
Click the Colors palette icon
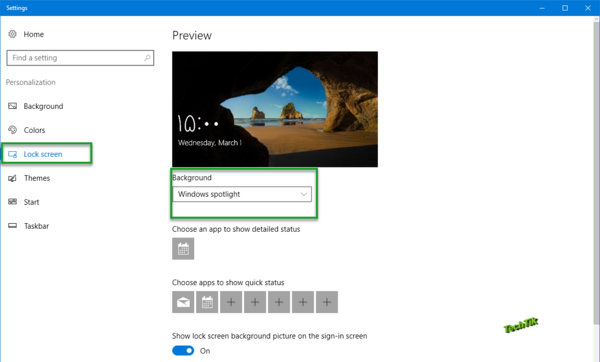12,130
